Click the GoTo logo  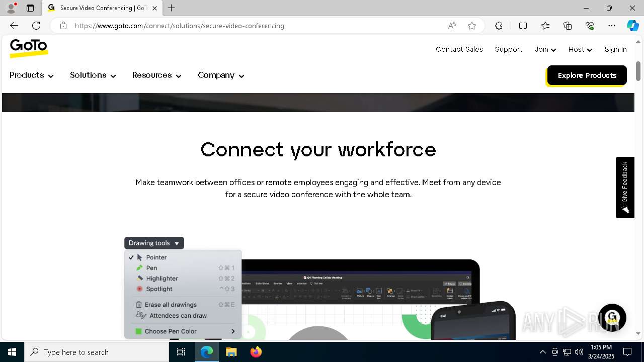[29, 48]
